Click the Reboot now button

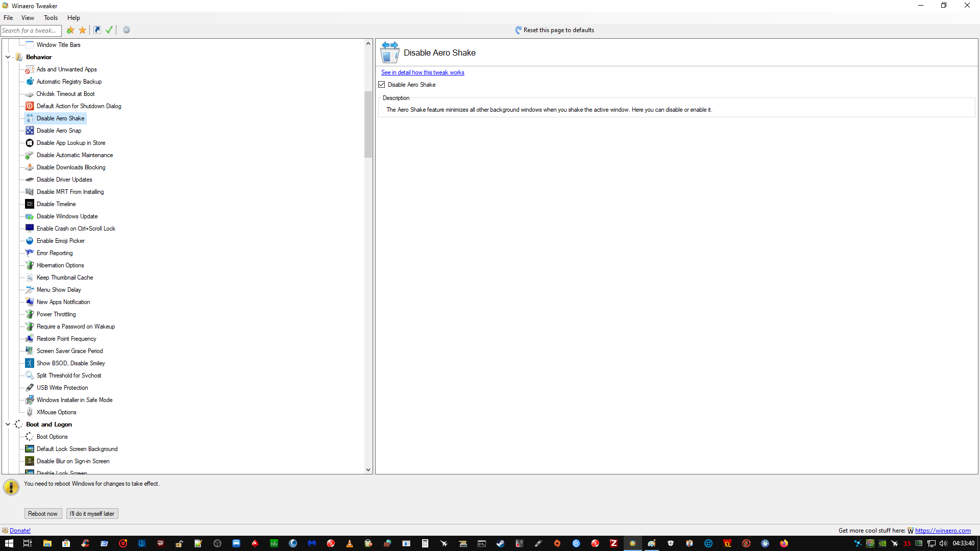click(43, 514)
